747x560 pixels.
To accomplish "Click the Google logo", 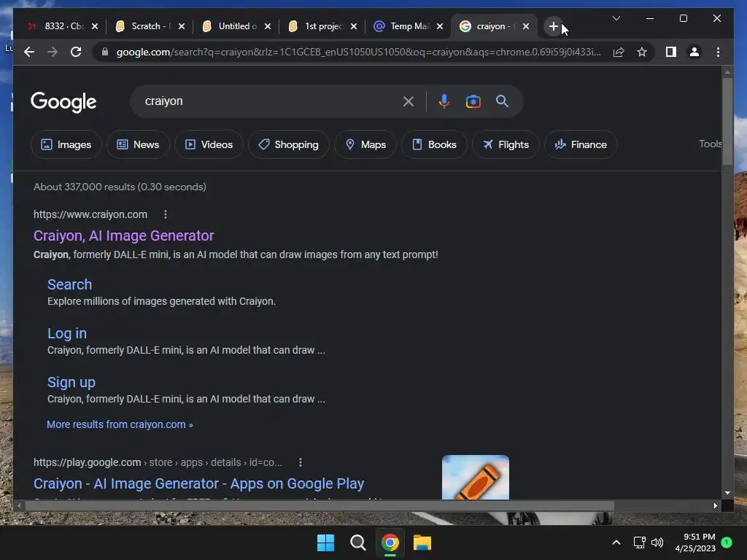I will [63, 102].
